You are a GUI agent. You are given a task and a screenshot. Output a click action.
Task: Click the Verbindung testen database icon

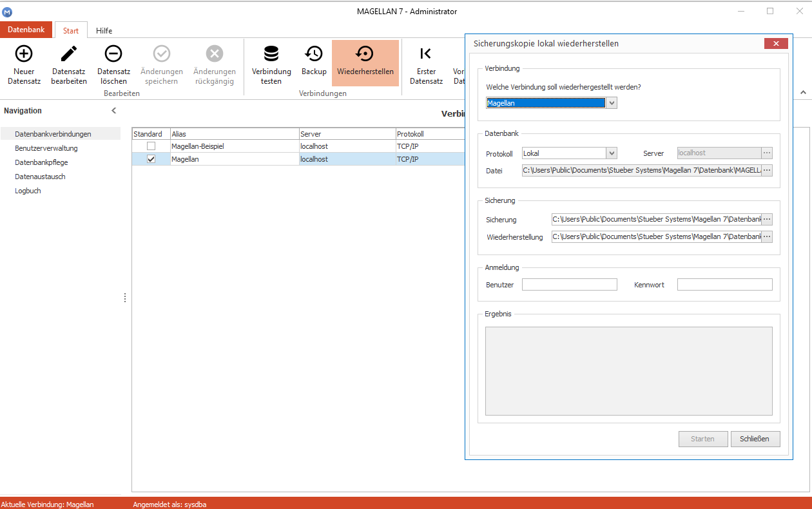tap(271, 53)
